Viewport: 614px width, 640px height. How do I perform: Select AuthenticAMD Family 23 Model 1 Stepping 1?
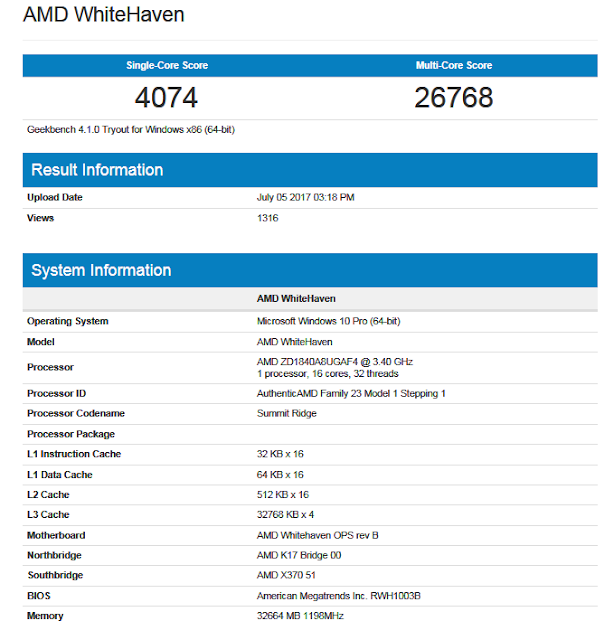click(351, 393)
